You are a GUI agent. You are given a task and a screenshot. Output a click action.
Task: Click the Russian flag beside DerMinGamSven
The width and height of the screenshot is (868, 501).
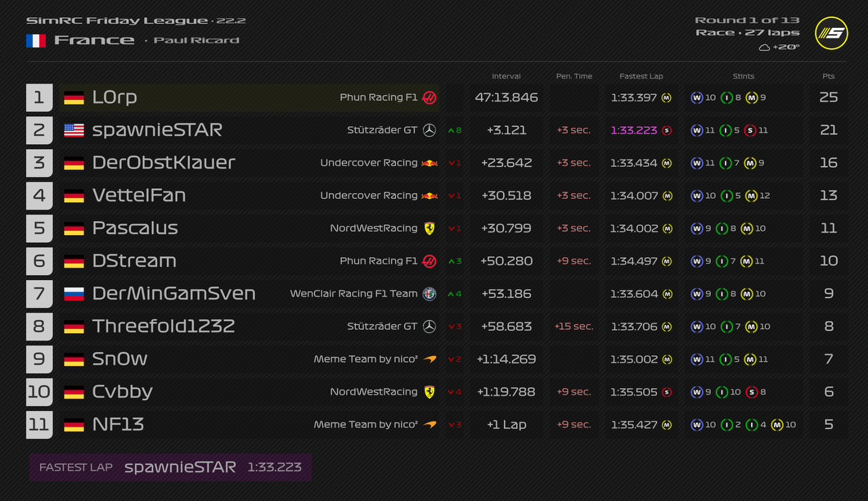74,294
